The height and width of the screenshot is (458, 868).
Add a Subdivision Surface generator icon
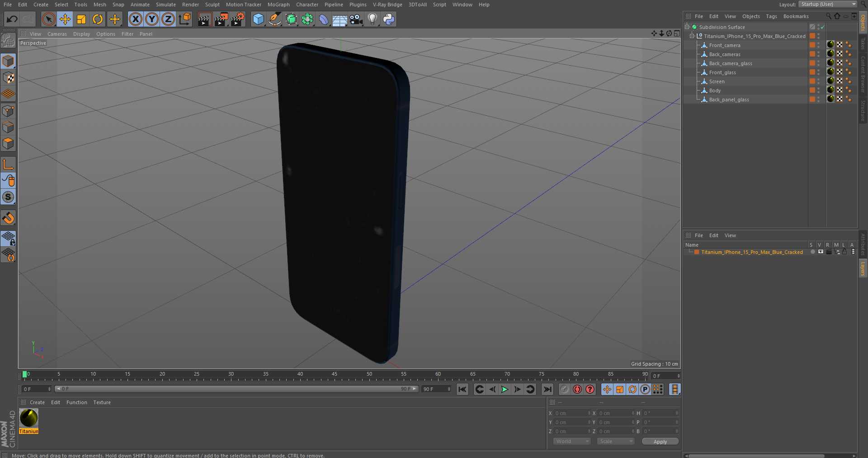click(x=291, y=19)
